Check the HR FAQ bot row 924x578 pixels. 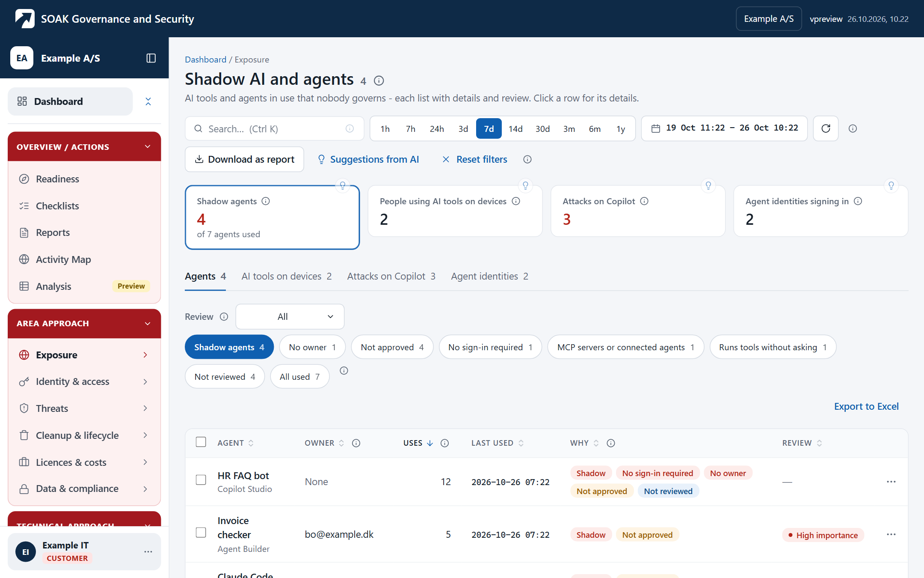[x=201, y=480]
